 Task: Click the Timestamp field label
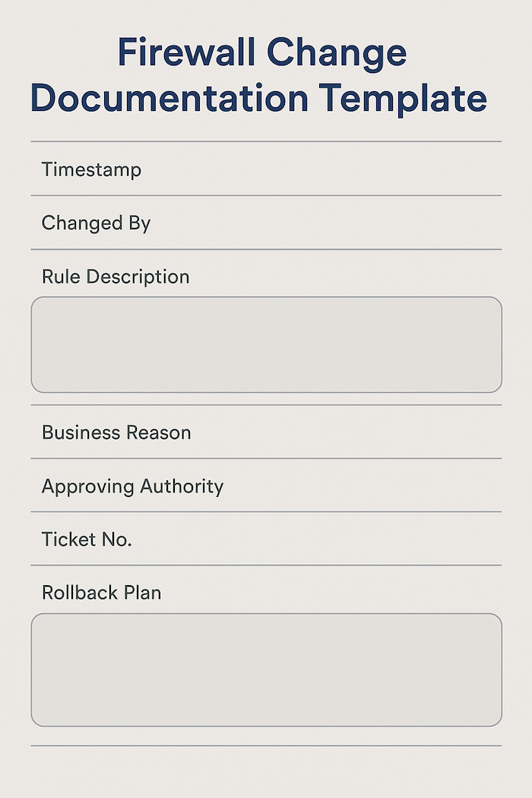pos(91,169)
